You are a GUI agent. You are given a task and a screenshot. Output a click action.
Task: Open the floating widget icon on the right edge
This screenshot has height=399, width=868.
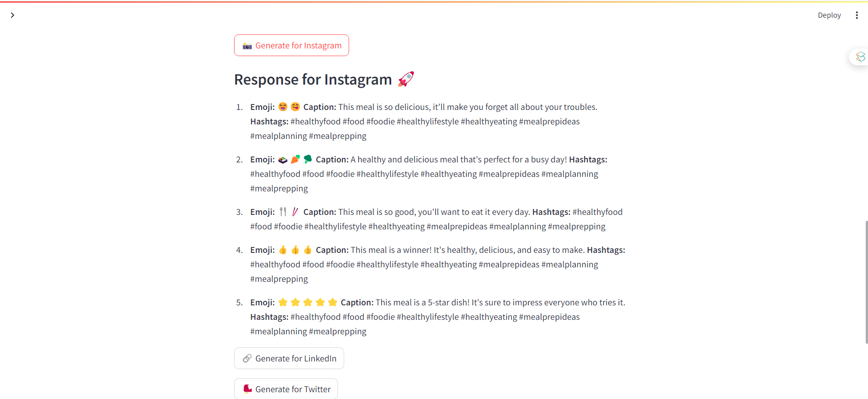point(860,57)
